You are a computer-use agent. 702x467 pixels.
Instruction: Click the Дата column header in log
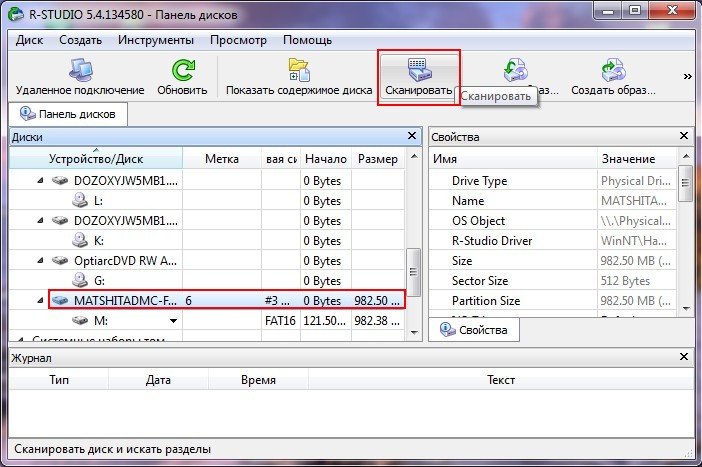(158, 380)
